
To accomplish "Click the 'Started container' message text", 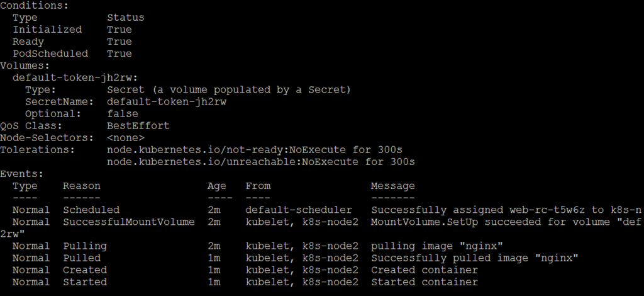I will point(425,282).
